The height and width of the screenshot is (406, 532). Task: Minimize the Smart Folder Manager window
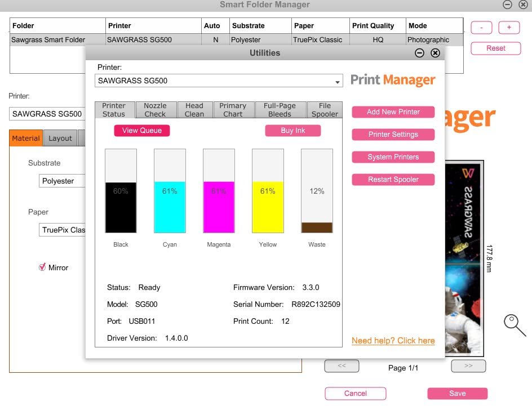(507, 5)
